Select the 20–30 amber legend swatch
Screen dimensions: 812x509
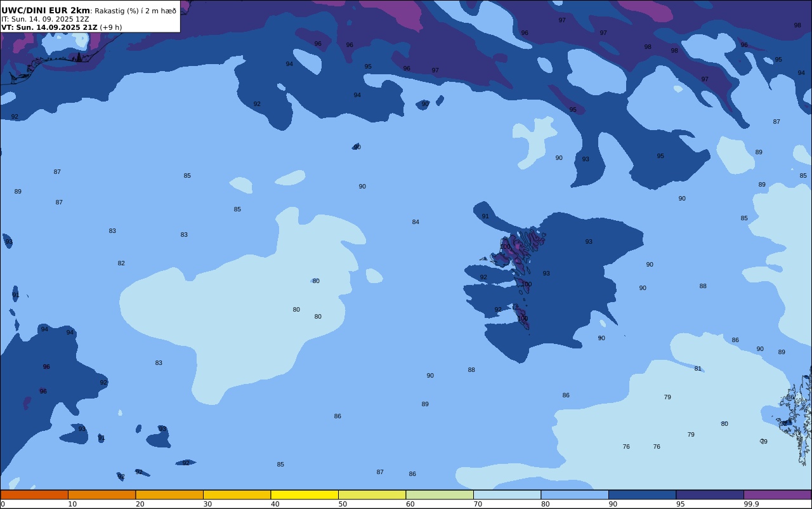pyautogui.click(x=169, y=494)
